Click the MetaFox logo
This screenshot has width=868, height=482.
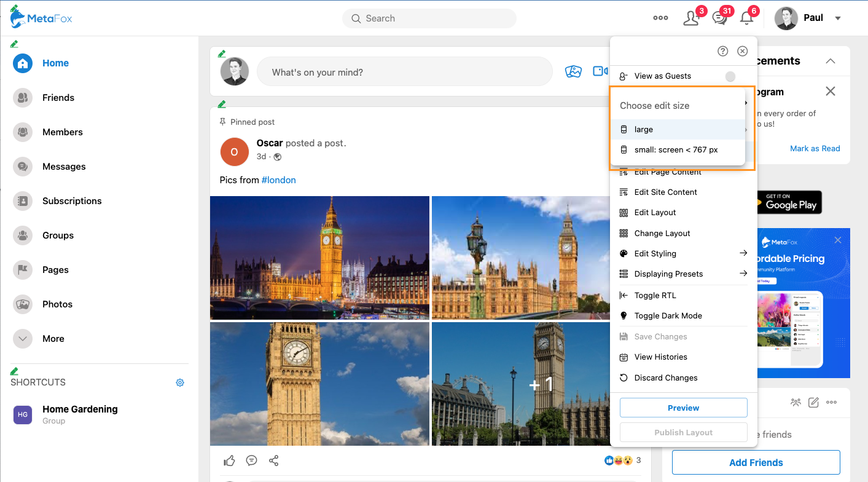click(41, 18)
